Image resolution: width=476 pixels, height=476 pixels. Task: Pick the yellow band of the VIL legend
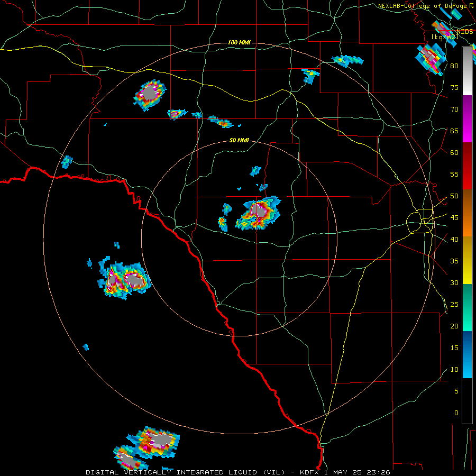coord(467,260)
